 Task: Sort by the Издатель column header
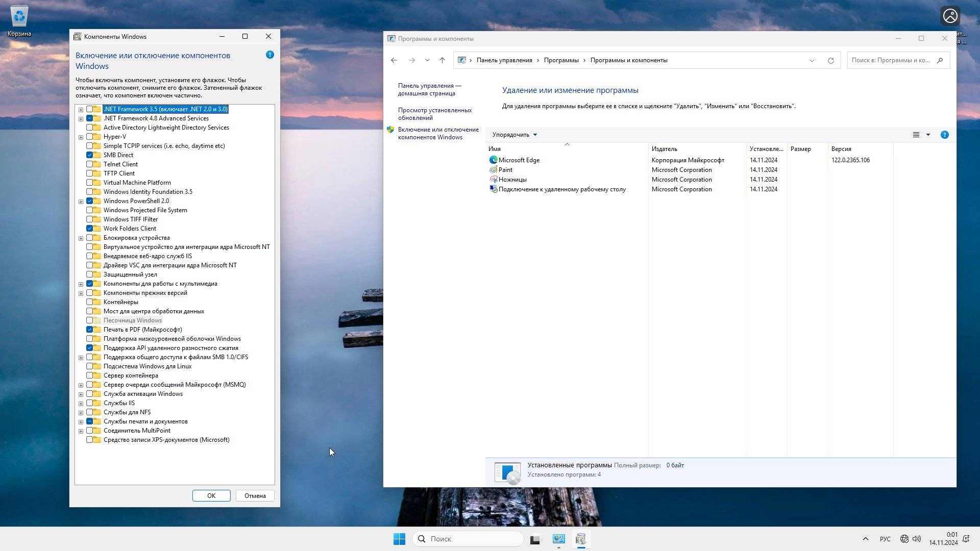(697, 149)
